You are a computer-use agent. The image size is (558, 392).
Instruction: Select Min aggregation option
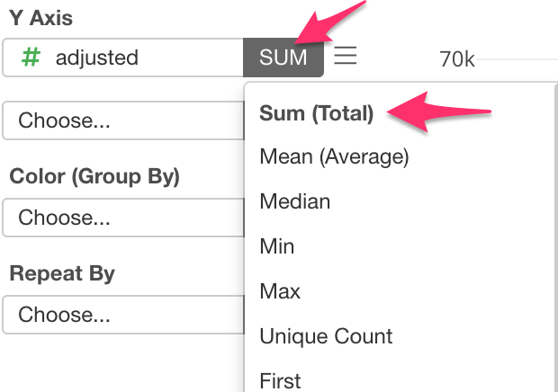coord(276,246)
